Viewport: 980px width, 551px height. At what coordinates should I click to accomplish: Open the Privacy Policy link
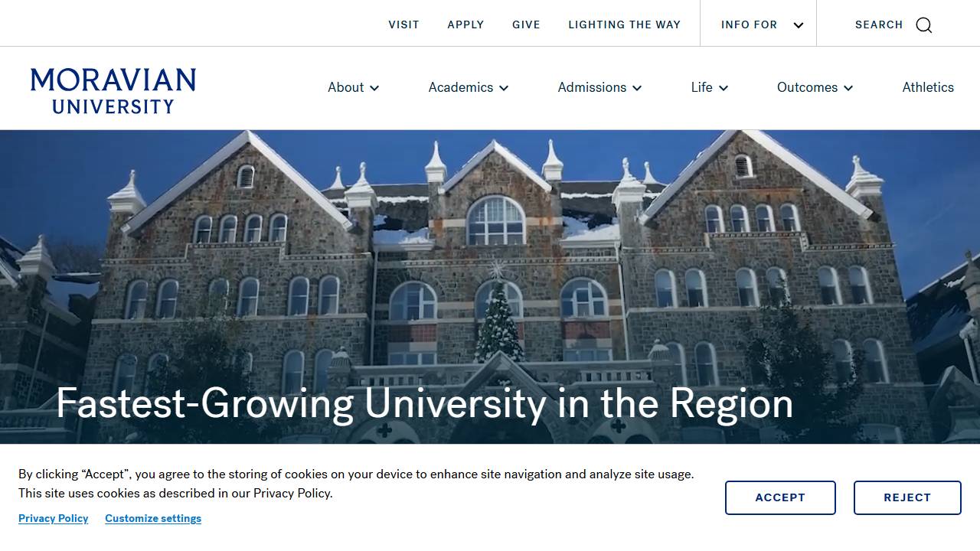(54, 518)
